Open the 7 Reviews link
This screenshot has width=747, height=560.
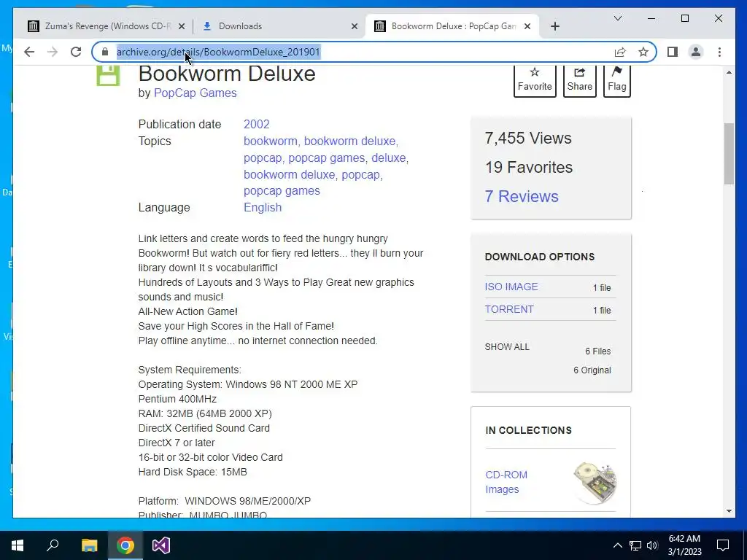tap(522, 196)
